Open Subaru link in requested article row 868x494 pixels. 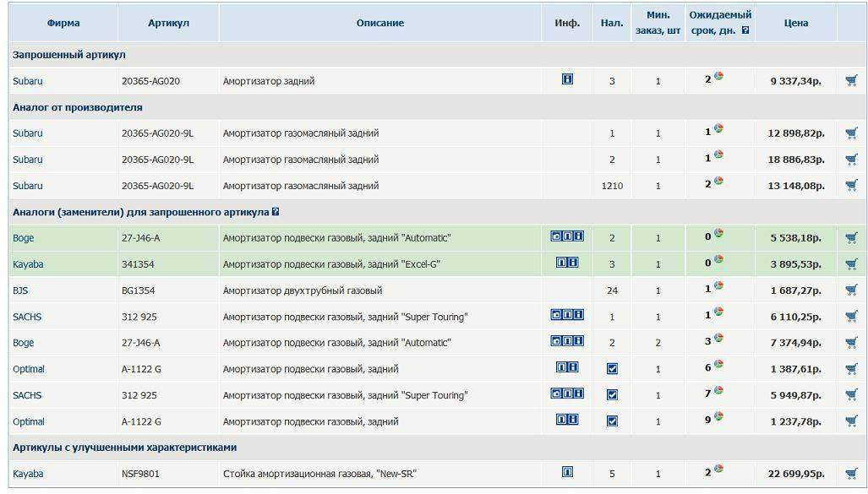27,81
